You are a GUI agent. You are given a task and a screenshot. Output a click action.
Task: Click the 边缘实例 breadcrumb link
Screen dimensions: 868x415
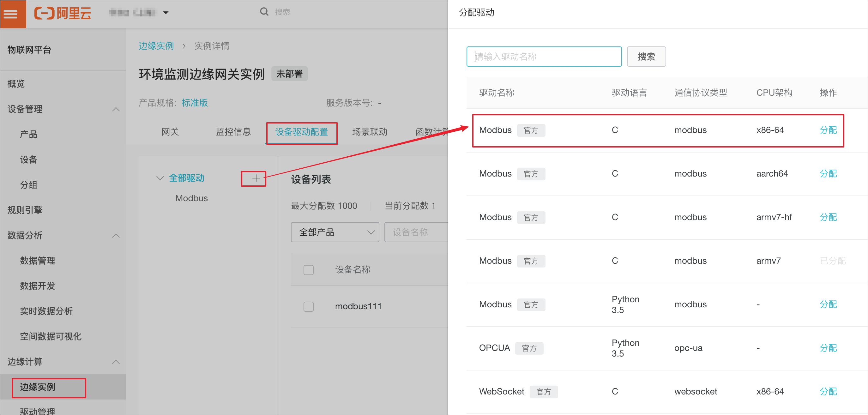(x=156, y=46)
